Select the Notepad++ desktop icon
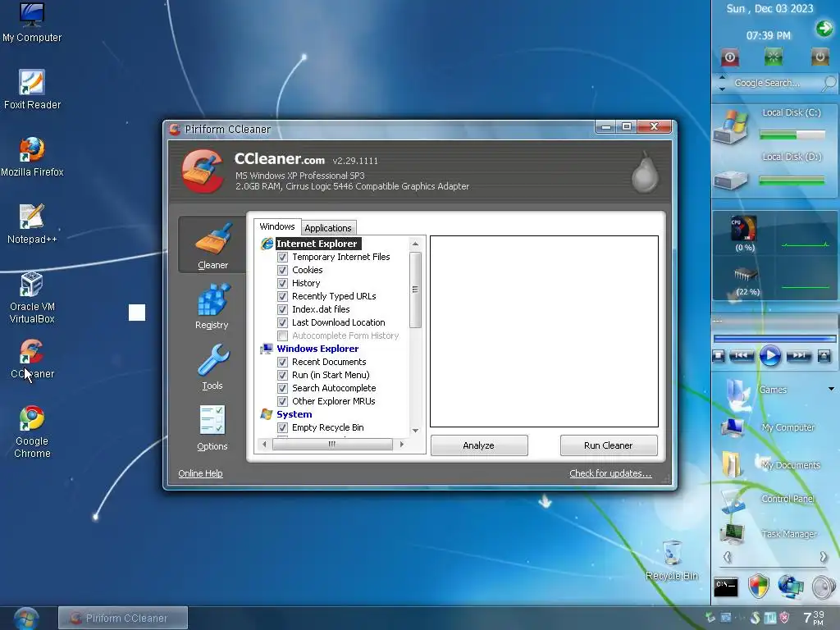The width and height of the screenshot is (840, 630). click(32, 224)
